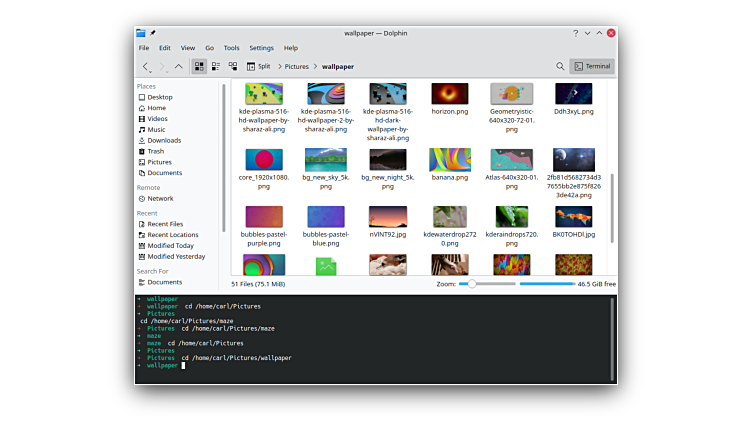The height and width of the screenshot is (423, 752).
Task: Click the search magnifier icon
Action: 560,66
